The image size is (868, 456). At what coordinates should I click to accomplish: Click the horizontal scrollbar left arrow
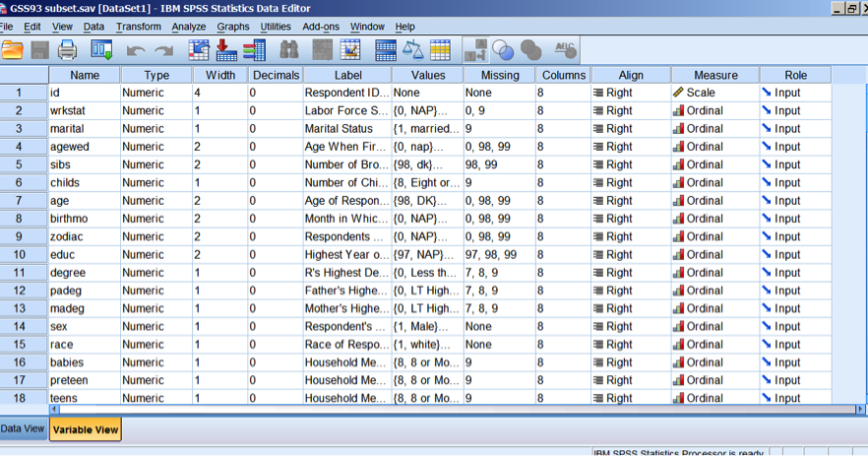coord(54,410)
